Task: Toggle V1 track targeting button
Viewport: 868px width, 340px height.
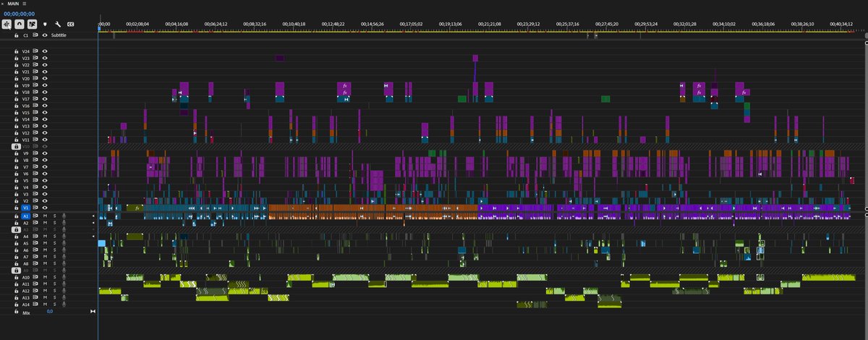Action: tap(26, 208)
